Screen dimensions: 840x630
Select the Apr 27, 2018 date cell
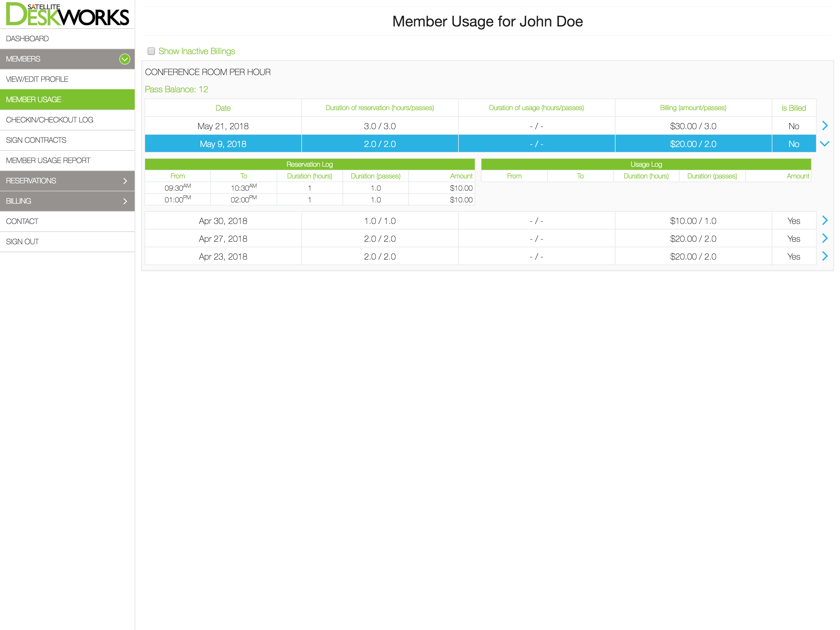tap(223, 239)
